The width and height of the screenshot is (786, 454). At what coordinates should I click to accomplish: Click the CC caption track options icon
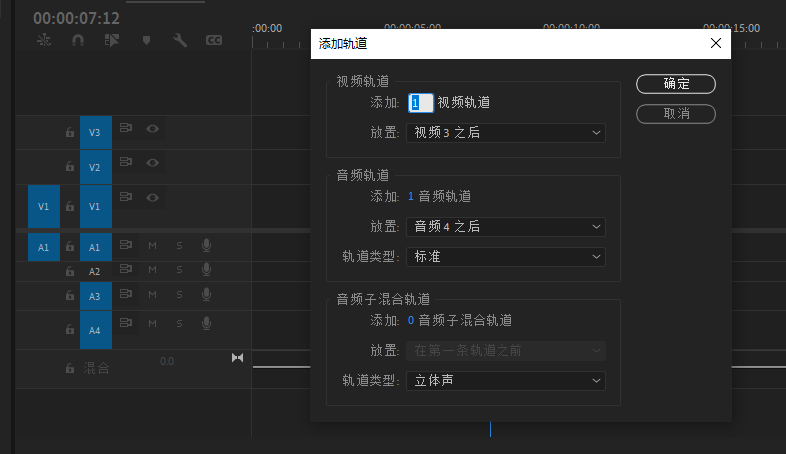click(x=213, y=40)
